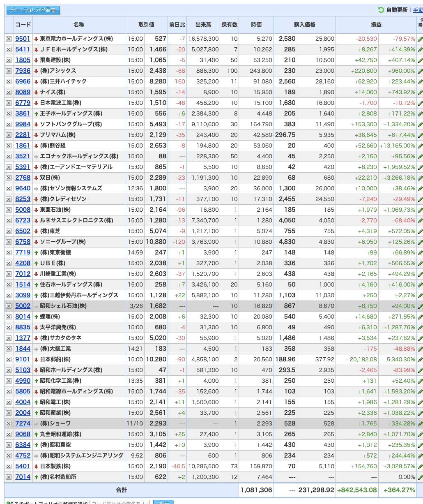Image resolution: width=423 pixels, height=504 pixels.
Task: Click the 自動更新 refresh icon
Action: pyautogui.click(x=381, y=10)
